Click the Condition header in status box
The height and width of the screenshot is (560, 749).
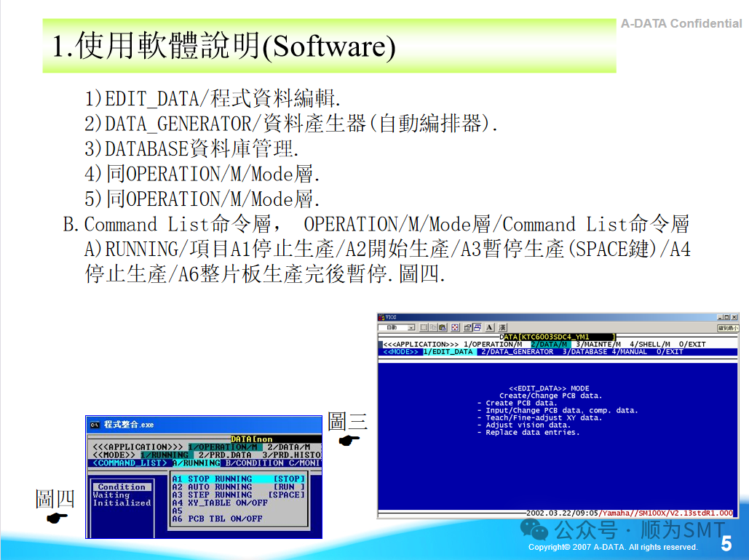tap(122, 487)
